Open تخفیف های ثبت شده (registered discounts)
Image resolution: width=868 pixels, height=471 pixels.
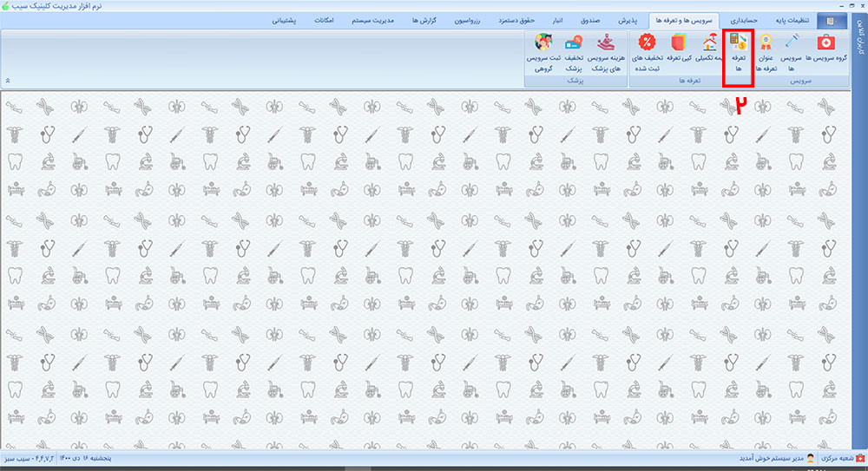647,50
